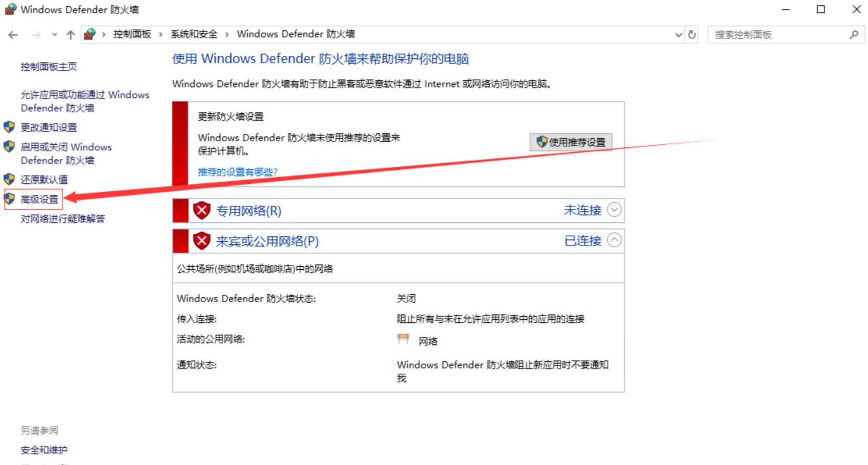Open 更改通知设置 link
The width and height of the screenshot is (868, 465).
click(49, 128)
